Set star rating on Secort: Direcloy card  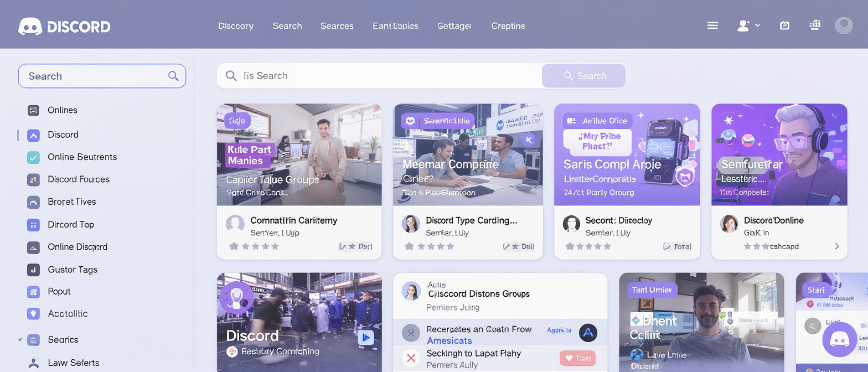pyautogui.click(x=588, y=246)
